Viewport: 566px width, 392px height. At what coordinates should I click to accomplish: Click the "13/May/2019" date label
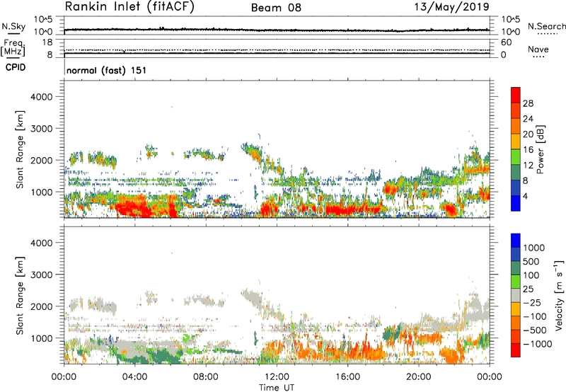pos(451,6)
